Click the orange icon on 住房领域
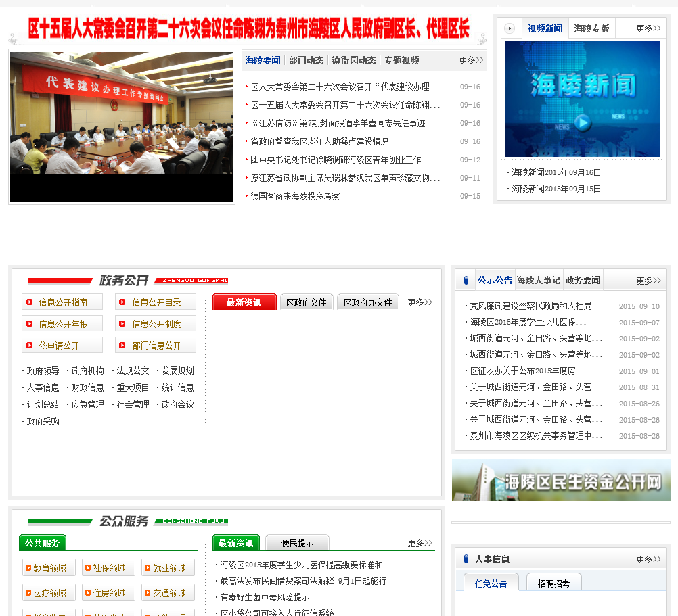The image size is (678, 616). pyautogui.click(x=88, y=593)
